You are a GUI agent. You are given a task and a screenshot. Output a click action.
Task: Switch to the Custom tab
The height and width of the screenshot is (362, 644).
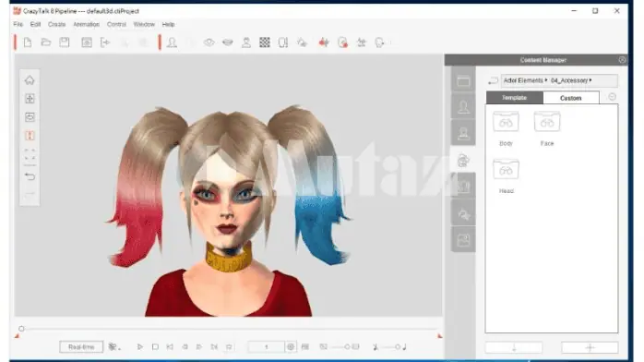pyautogui.click(x=571, y=98)
